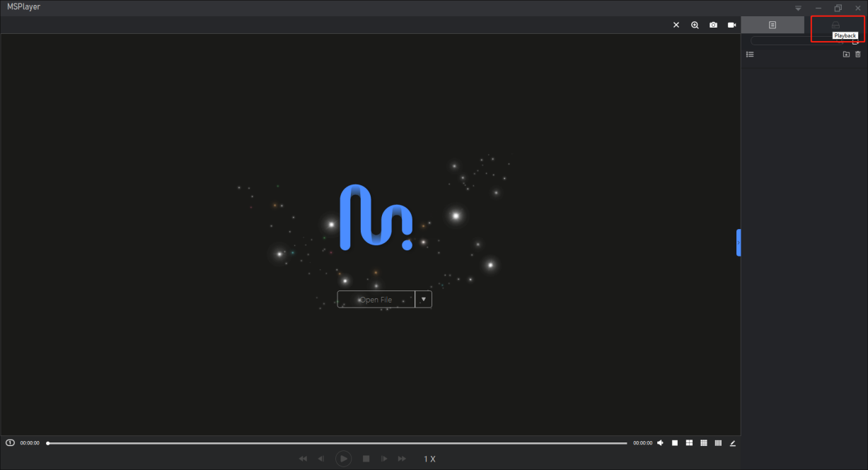The height and width of the screenshot is (470, 868).
Task: Stop playback with the stop button
Action: [x=366, y=459]
